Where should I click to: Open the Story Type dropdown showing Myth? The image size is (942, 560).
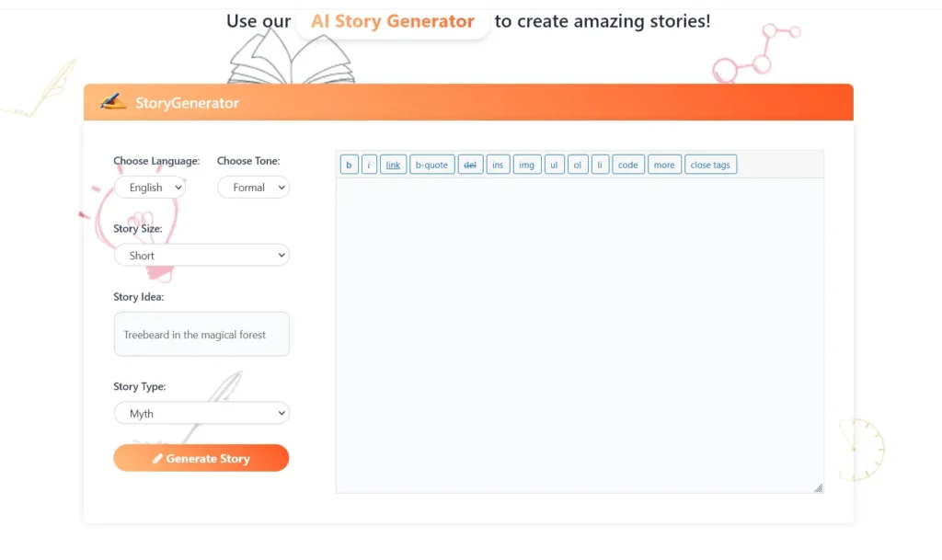click(201, 413)
